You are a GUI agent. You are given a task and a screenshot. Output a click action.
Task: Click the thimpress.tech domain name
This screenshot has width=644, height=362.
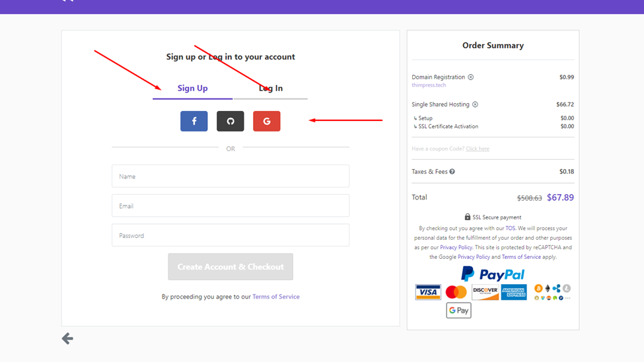pyautogui.click(x=429, y=85)
